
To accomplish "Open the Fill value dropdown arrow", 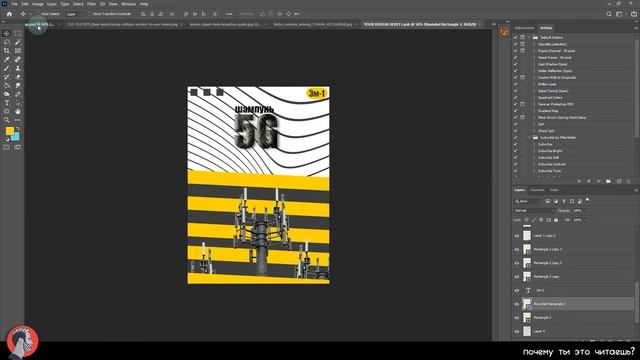I will tap(586, 220).
